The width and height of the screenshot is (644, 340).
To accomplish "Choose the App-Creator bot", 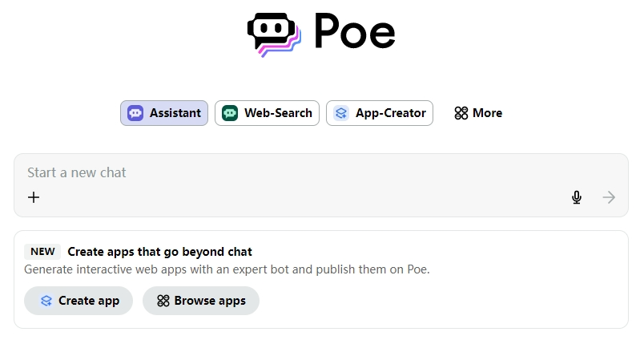I will (x=380, y=113).
